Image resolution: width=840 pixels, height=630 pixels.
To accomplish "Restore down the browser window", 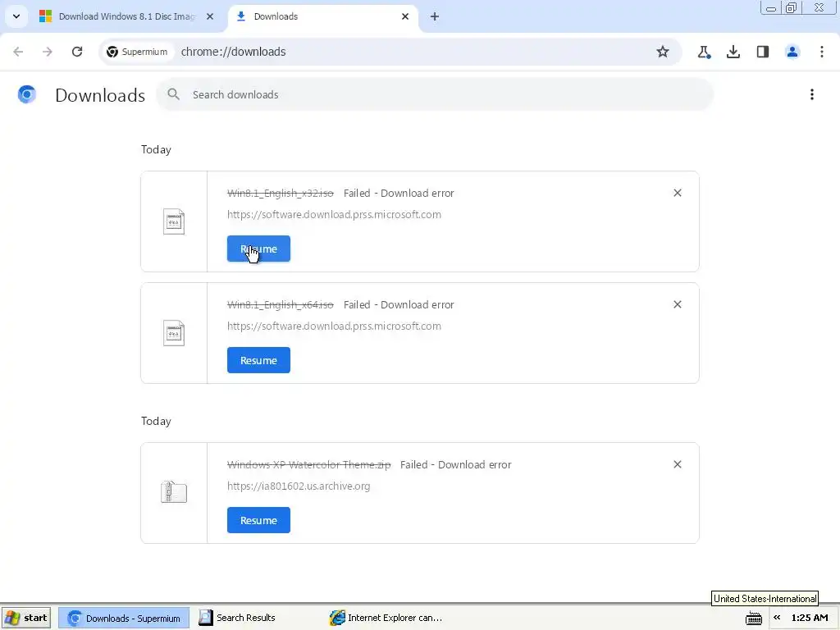I will [792, 7].
